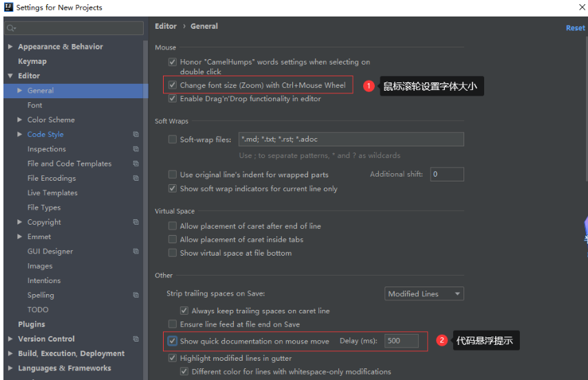
Task: Expand the Emmet node arrow
Action: pyautogui.click(x=19, y=236)
